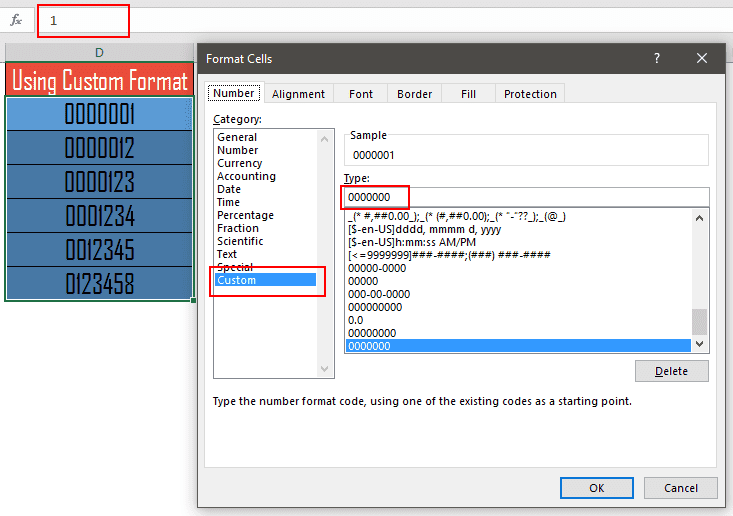The image size is (733, 516).
Task: Confirm with the OK button
Action: [596, 488]
